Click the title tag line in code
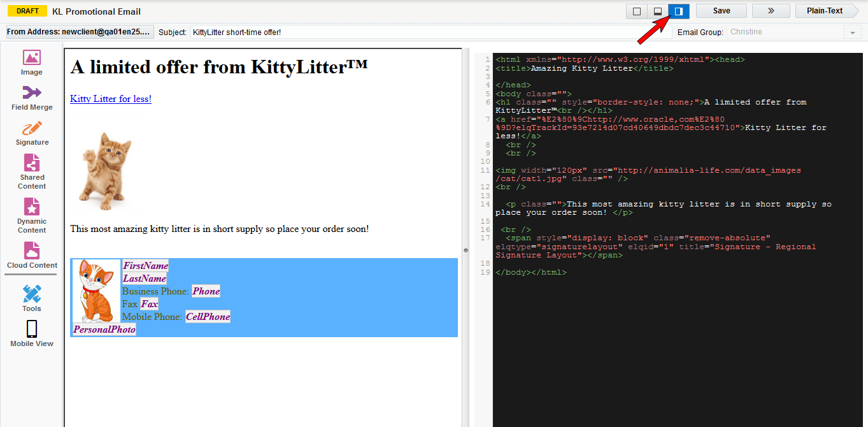Screen dimensions: 868x427 (584, 68)
